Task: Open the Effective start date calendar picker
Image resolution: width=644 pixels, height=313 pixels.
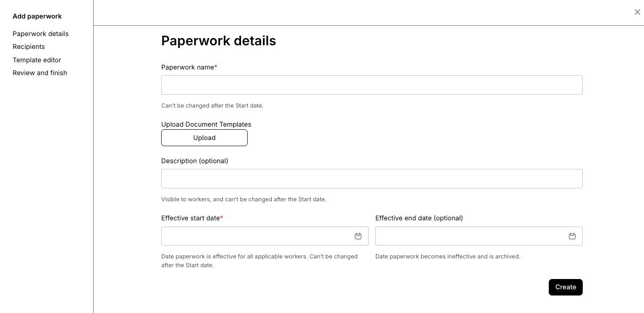Action: (x=358, y=236)
